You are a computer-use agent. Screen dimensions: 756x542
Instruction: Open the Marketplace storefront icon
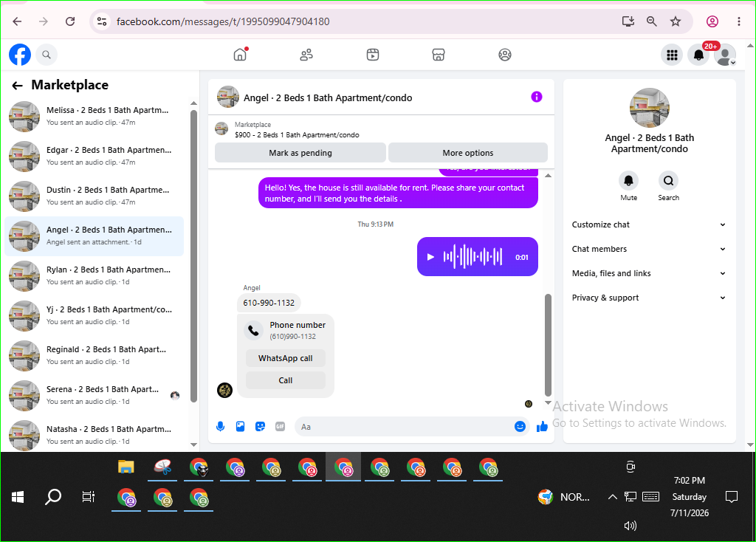tap(439, 55)
